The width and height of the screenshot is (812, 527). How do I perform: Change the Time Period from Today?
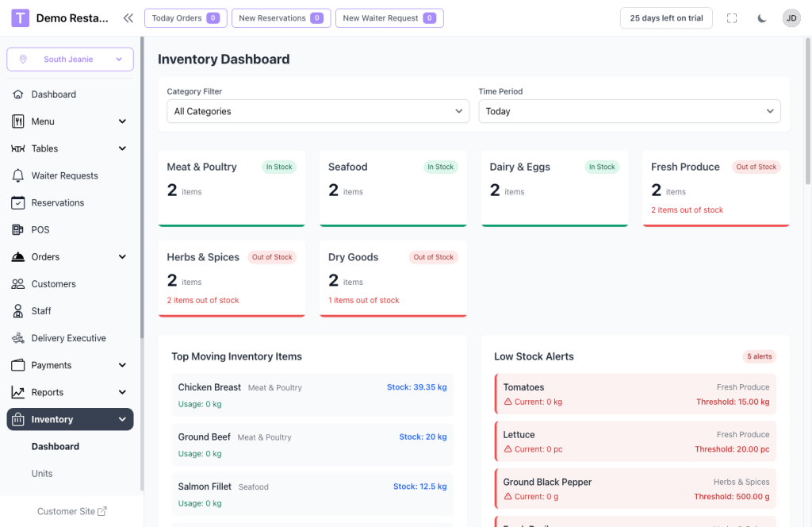(629, 111)
